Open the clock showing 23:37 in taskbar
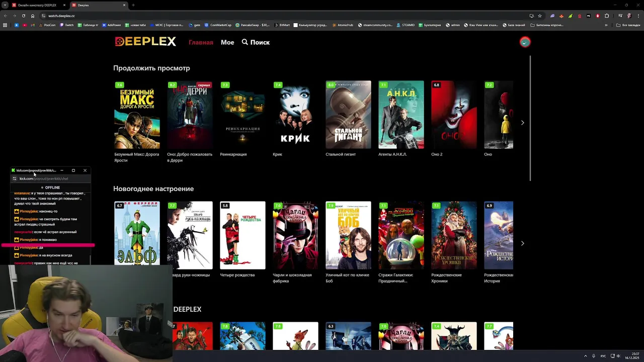 coord(632,356)
